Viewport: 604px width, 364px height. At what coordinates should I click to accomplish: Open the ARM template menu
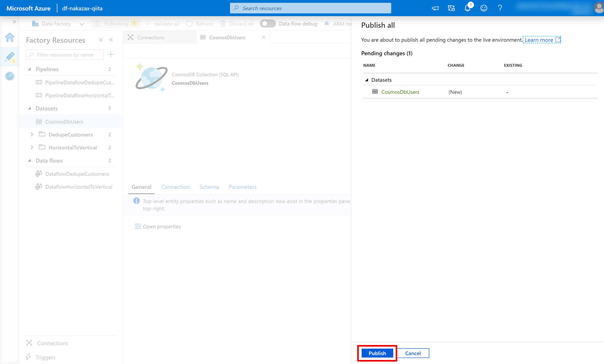pos(338,24)
